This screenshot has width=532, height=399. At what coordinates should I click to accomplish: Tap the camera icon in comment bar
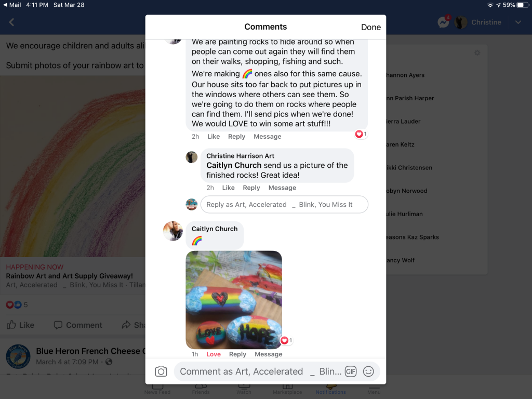click(161, 371)
